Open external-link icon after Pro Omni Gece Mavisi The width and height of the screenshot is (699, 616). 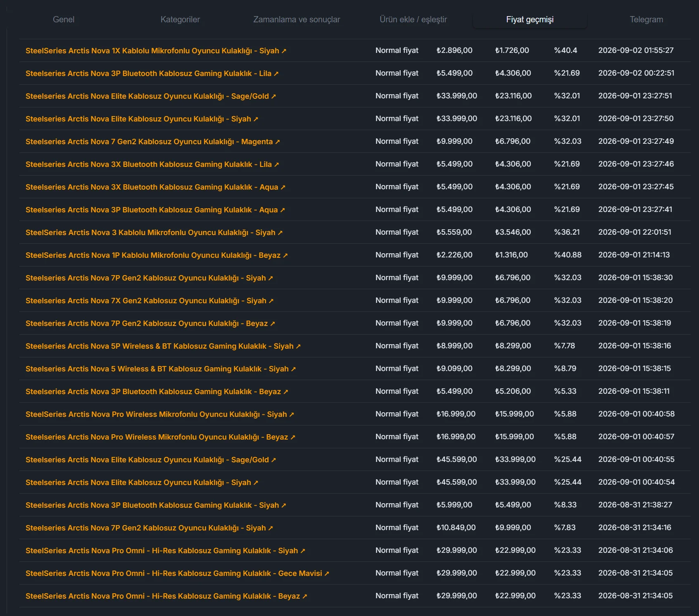[x=327, y=573]
